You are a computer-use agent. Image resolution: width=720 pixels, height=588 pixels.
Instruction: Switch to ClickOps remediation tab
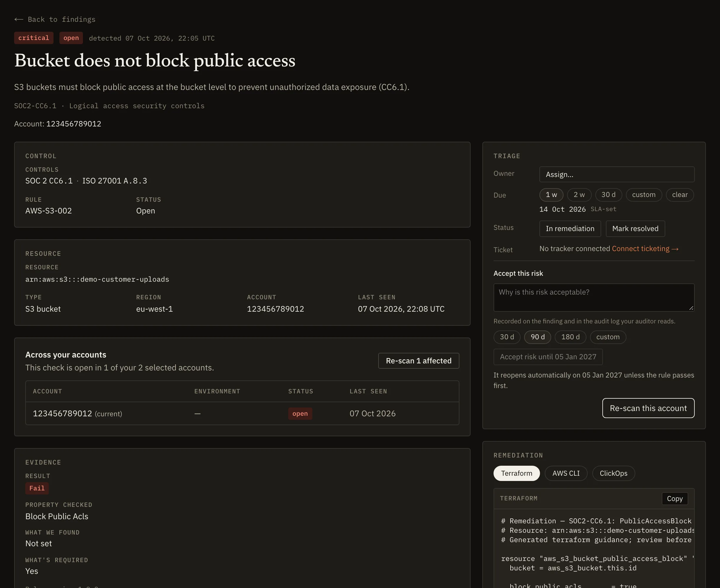[613, 473]
